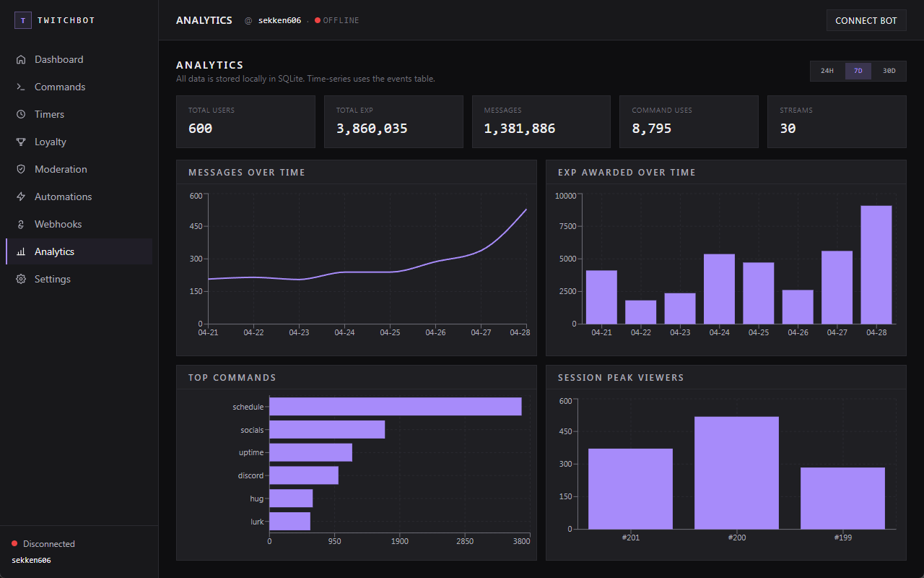
Task: Click the sekken606 channel name in header
Action: (279, 20)
